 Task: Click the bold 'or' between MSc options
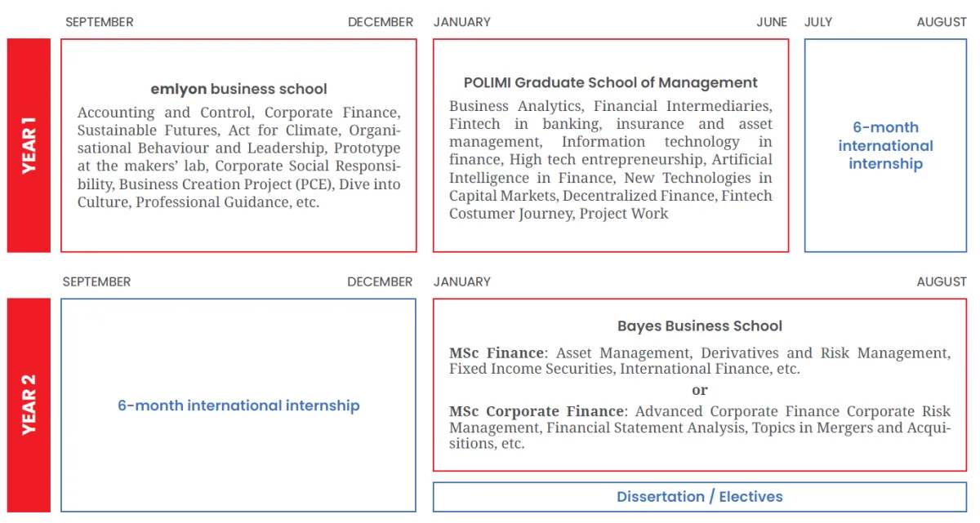pos(699,390)
